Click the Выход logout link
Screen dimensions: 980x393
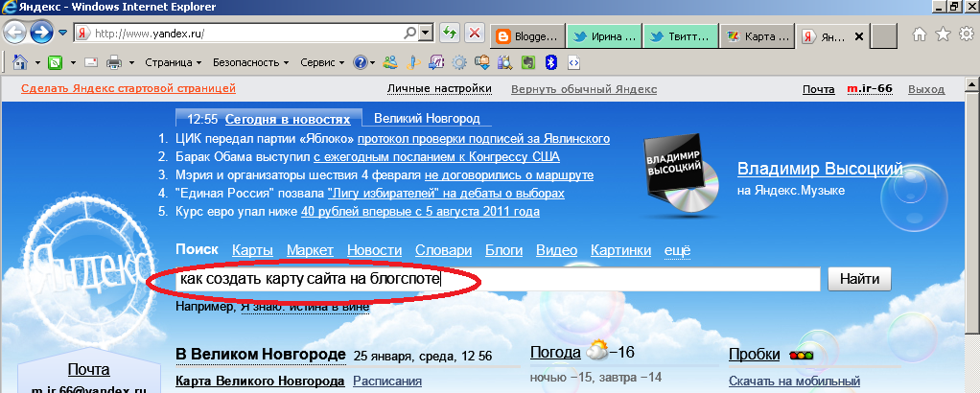(926, 89)
